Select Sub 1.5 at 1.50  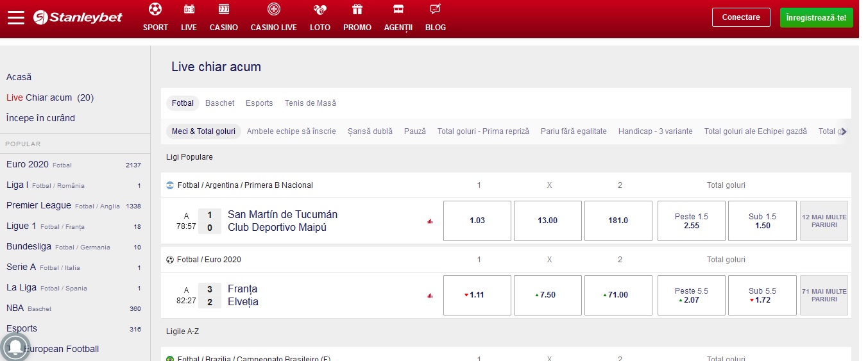(x=762, y=221)
